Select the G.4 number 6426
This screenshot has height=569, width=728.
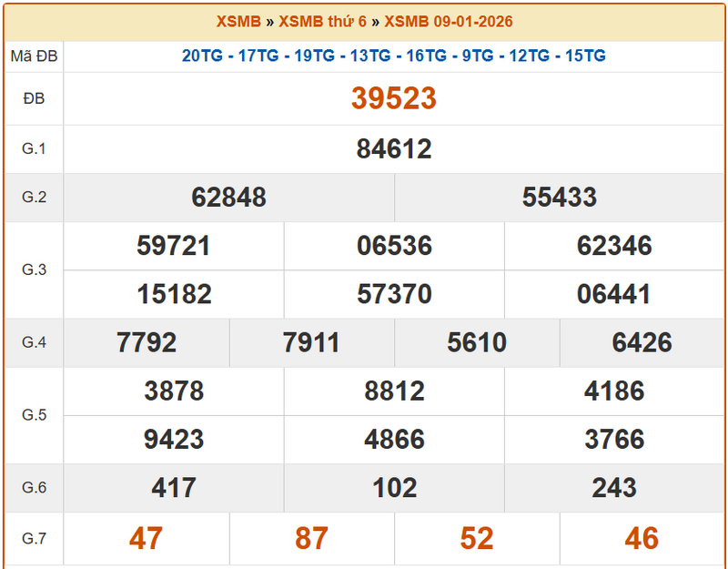[x=642, y=342]
